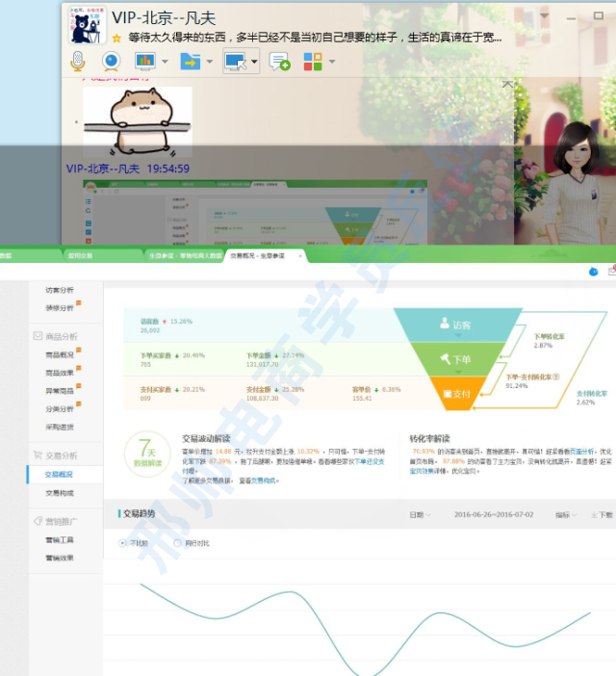616x676 pixels.
Task: Open the 指标 dropdown
Action: click(x=566, y=515)
